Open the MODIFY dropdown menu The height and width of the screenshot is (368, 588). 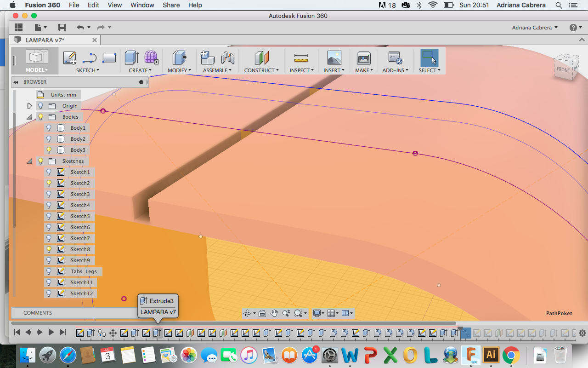[180, 70]
